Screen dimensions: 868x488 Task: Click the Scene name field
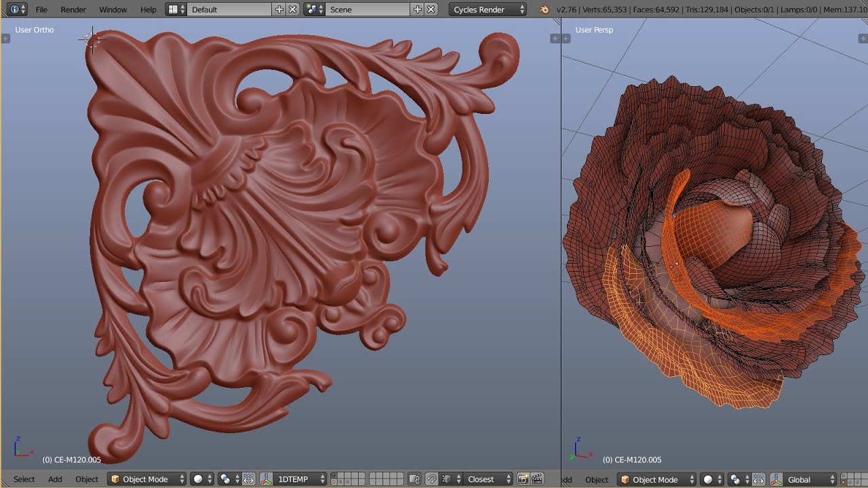pyautogui.click(x=368, y=9)
